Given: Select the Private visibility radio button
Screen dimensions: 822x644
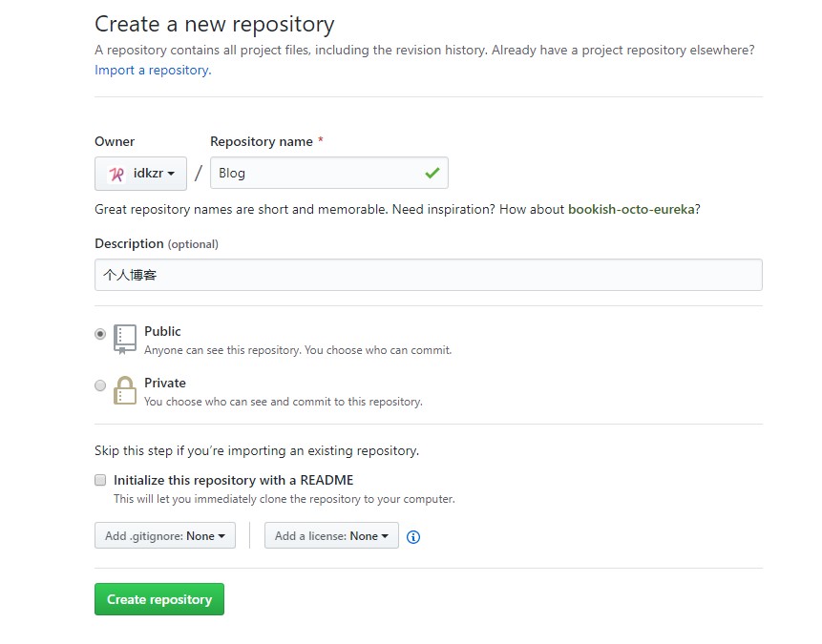Looking at the screenshot, I should [100, 385].
